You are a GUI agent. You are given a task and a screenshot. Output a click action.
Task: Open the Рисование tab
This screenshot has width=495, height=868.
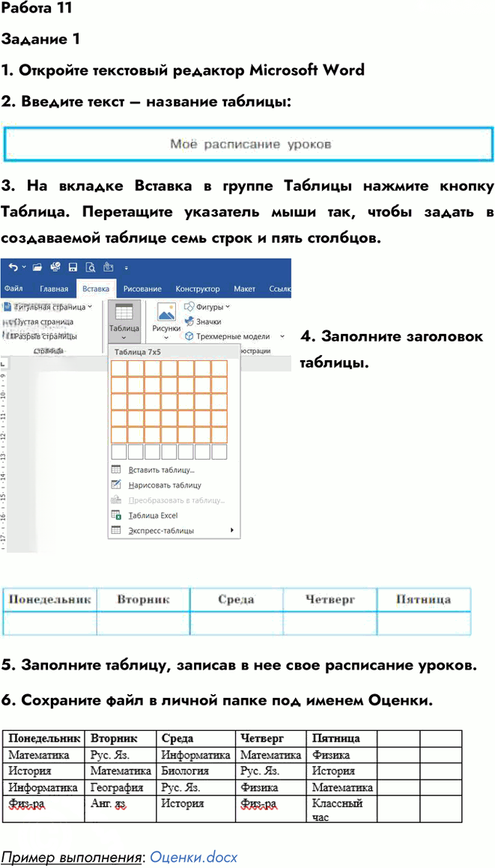[x=142, y=289]
